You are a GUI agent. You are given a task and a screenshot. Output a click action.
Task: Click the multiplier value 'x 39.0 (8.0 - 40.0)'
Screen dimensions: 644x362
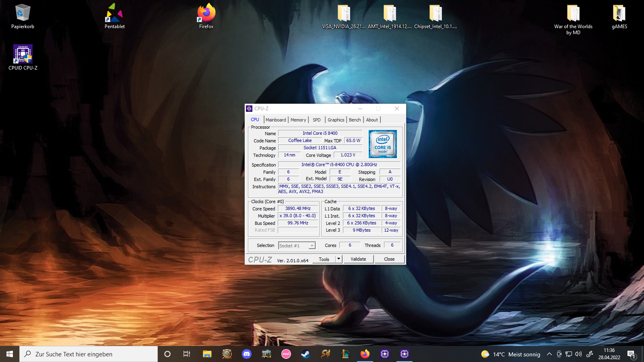point(298,216)
